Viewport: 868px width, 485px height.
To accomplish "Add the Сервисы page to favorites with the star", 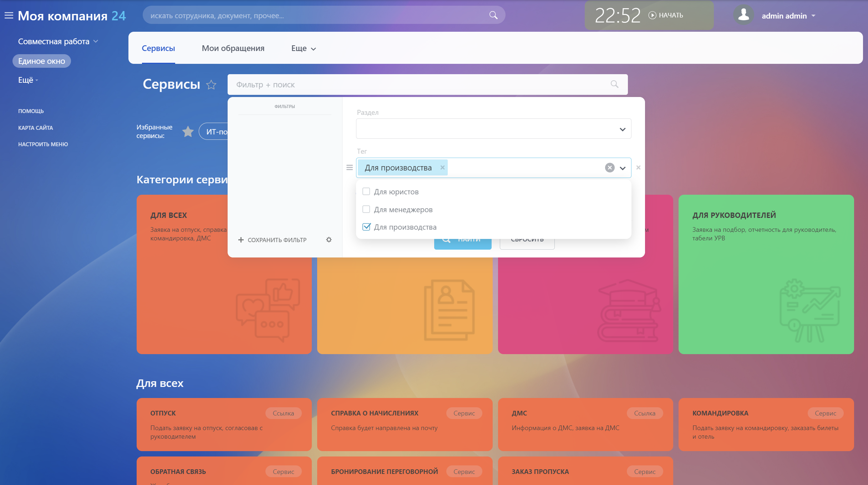I will [x=211, y=85].
